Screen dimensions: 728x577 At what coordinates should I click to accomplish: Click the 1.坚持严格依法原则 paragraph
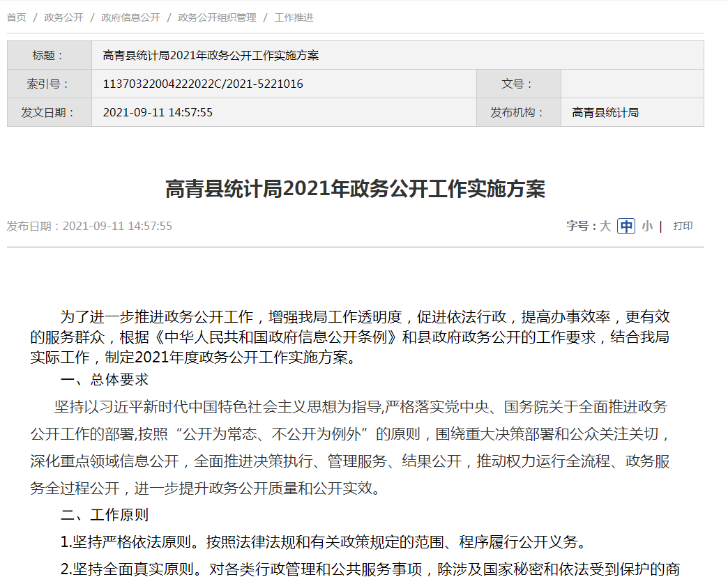pos(321,542)
